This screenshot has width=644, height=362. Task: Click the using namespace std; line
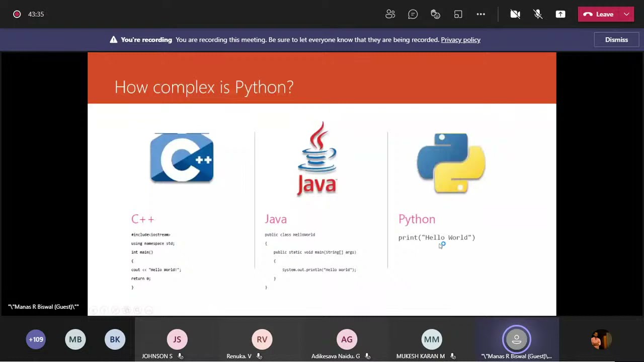point(153,243)
